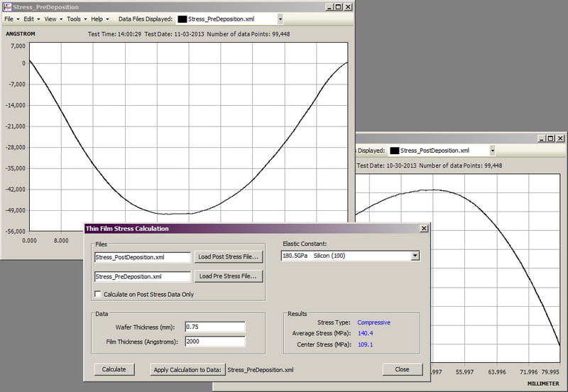Screen dimensions: 568x392
Task: Maximize the Stress_PreDeposition window
Action: click(339, 6)
